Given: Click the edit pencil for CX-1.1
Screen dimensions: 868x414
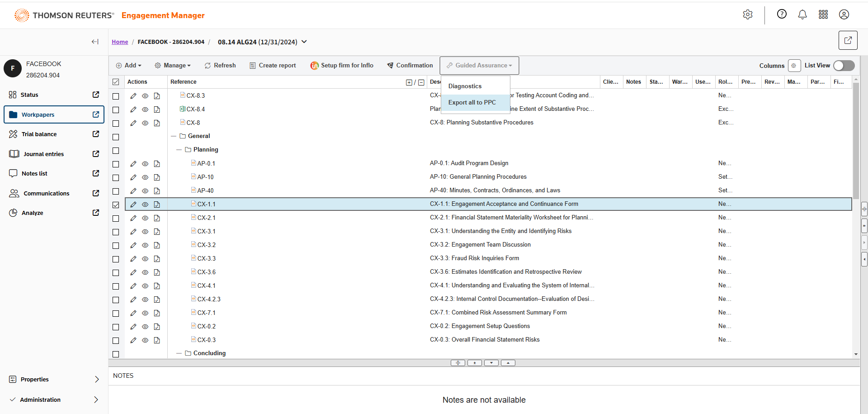Looking at the screenshot, I should tap(133, 205).
